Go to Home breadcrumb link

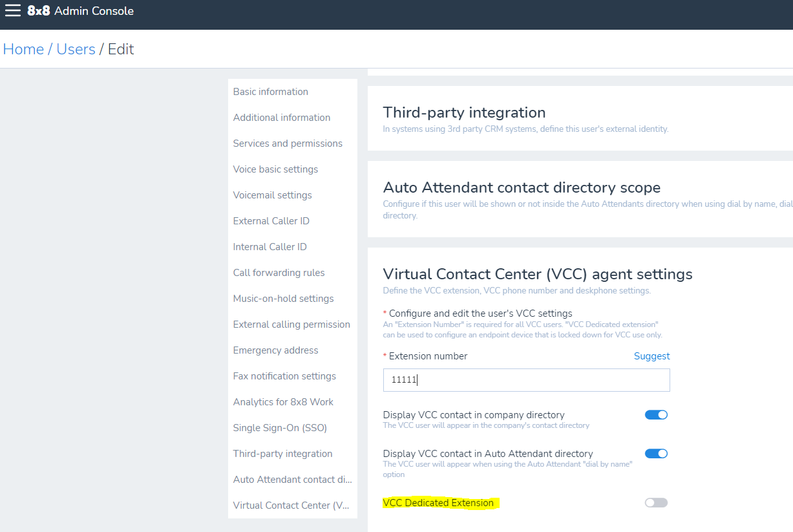click(24, 49)
